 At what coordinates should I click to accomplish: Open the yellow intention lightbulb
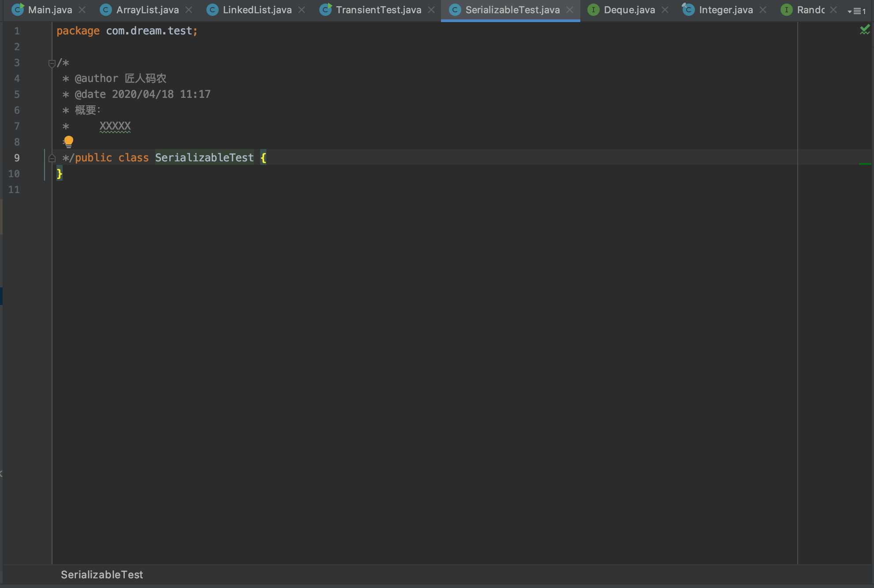click(x=68, y=141)
